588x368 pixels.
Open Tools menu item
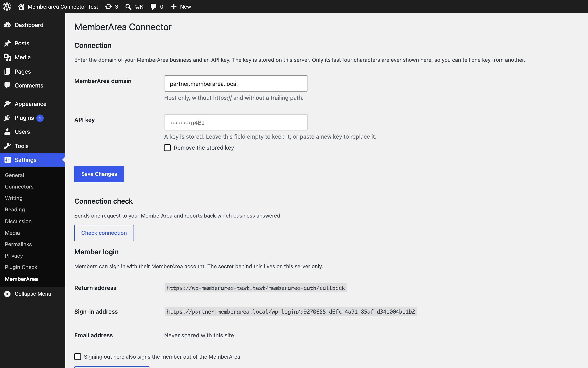coord(32,146)
